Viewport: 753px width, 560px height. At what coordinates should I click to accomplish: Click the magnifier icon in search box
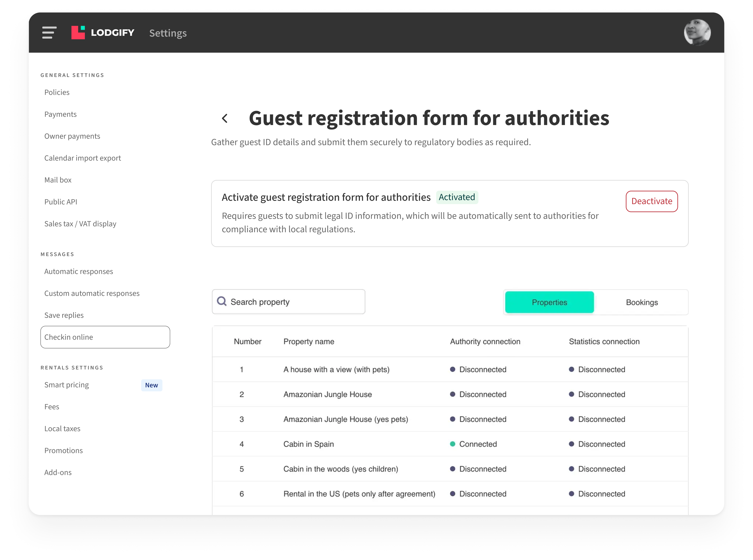222,301
